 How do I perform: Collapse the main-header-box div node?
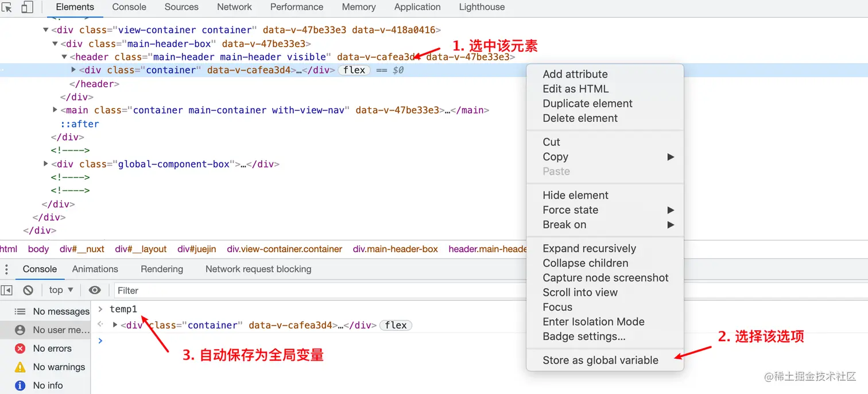click(x=55, y=44)
